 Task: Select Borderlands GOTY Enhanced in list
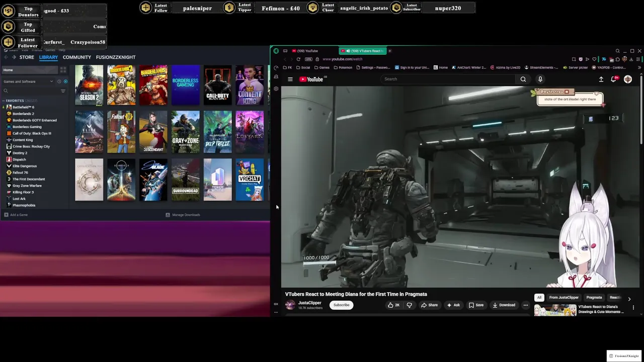click(34, 120)
